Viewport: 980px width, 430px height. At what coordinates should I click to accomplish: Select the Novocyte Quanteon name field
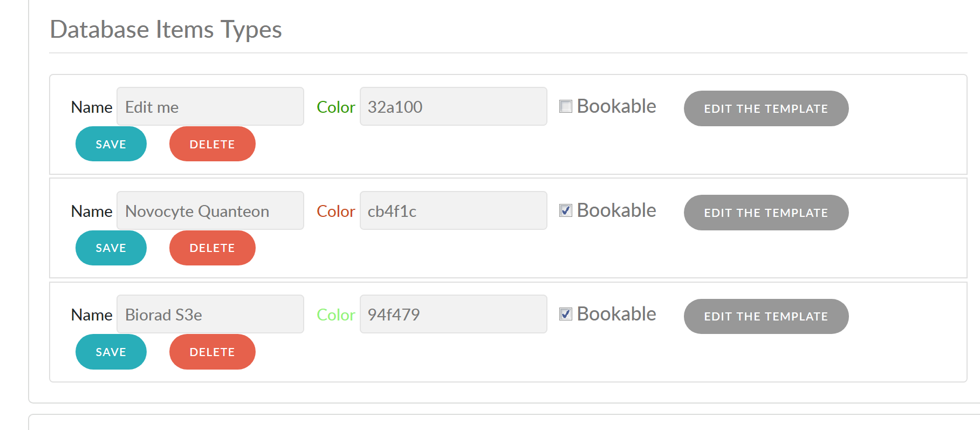pos(210,210)
